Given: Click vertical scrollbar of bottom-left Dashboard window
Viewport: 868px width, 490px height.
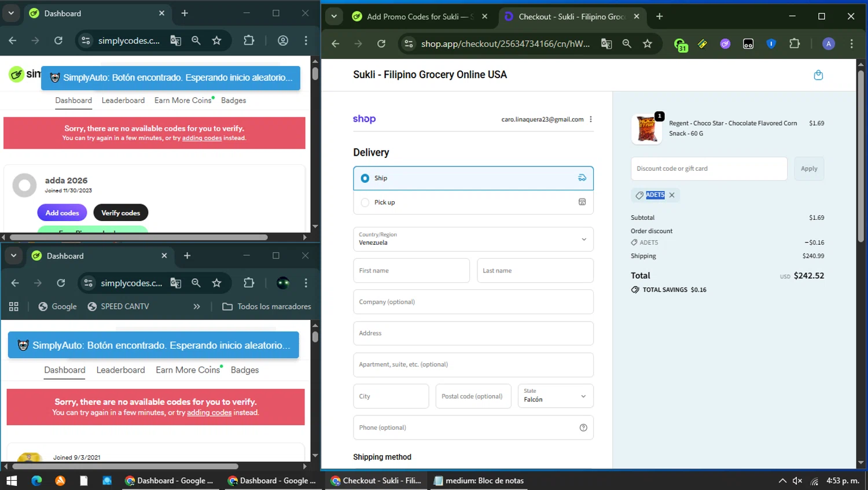Looking at the screenshot, I should coord(315,336).
